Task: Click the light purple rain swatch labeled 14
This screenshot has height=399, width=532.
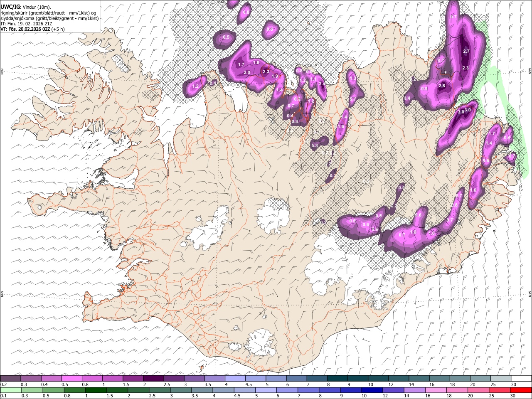Action: pyautogui.click(x=414, y=390)
